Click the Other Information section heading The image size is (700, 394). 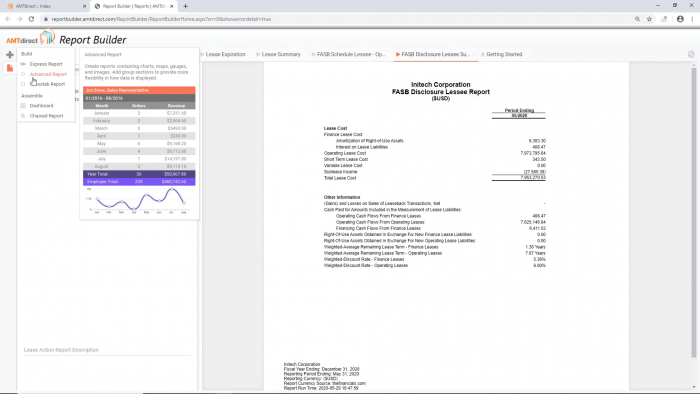click(x=342, y=197)
